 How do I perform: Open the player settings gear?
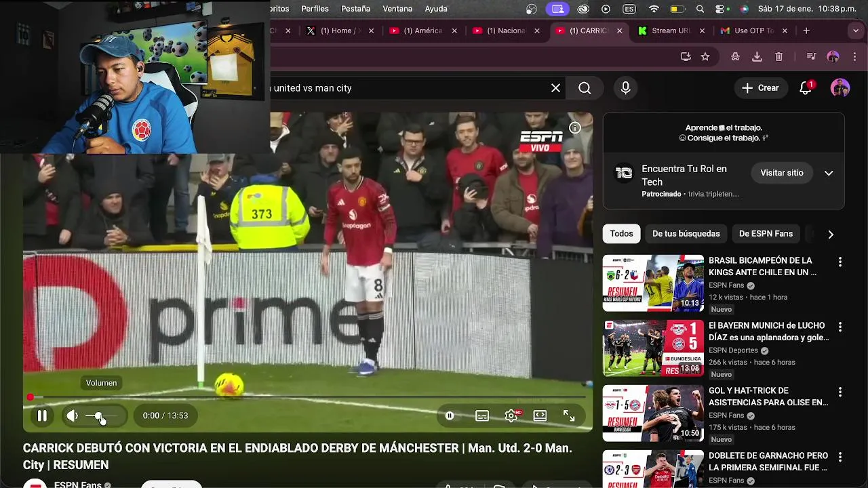click(511, 415)
